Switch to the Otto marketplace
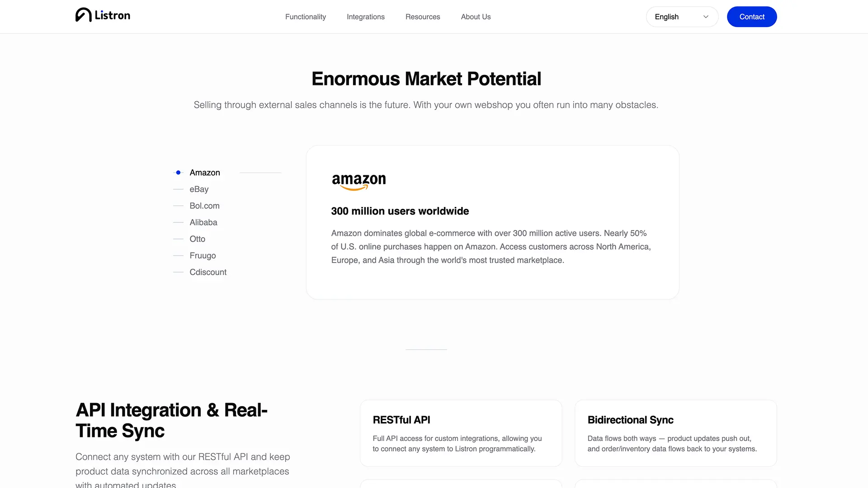868x488 pixels. (197, 239)
